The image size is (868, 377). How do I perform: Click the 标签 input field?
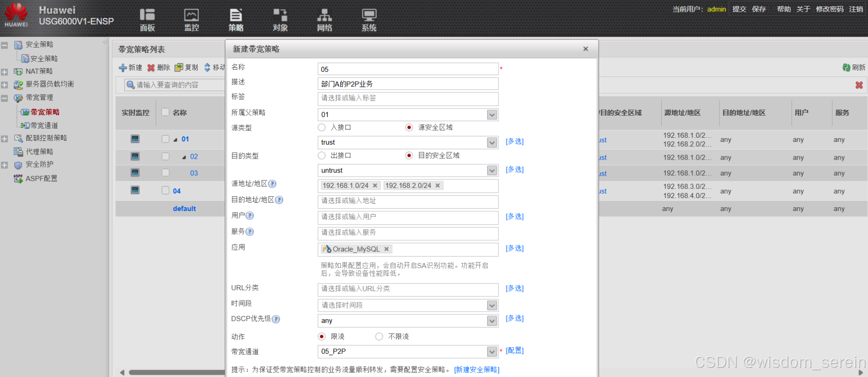[x=408, y=98]
